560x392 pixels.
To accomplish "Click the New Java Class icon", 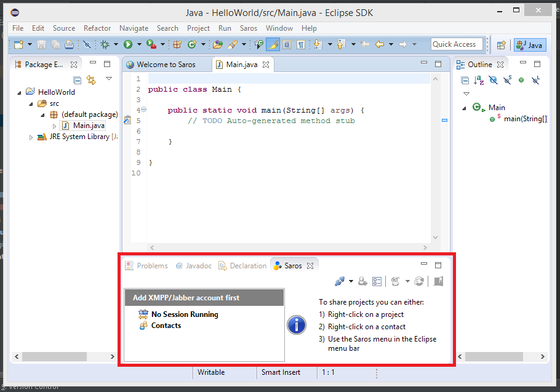I will pos(192,44).
